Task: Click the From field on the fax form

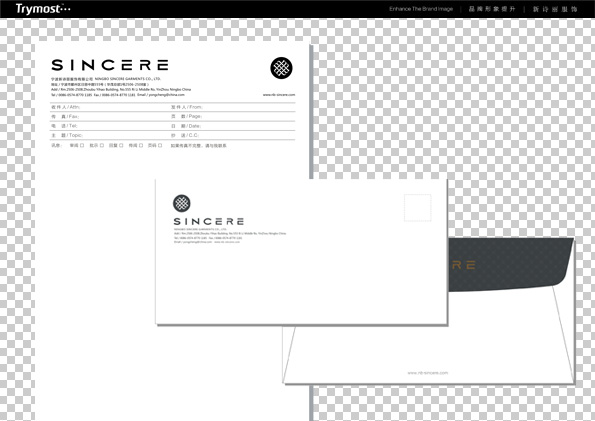Action: pos(233,107)
